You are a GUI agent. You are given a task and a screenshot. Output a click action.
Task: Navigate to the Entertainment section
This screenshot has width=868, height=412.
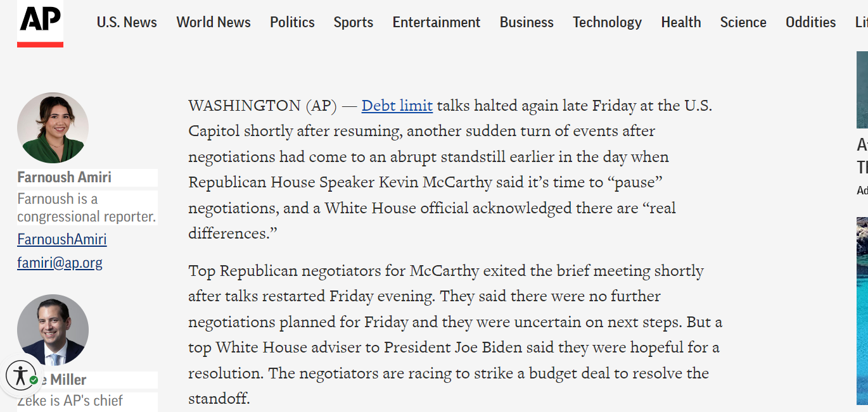[437, 22]
